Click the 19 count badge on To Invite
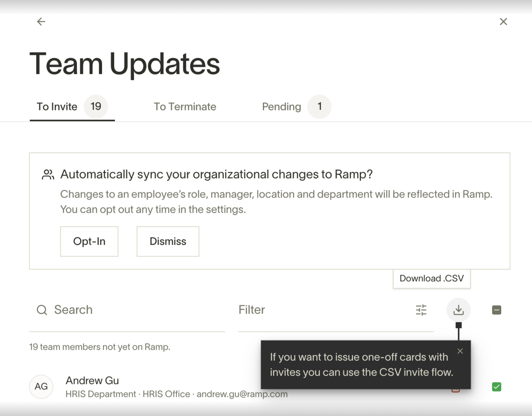The height and width of the screenshot is (416, 532). click(96, 107)
